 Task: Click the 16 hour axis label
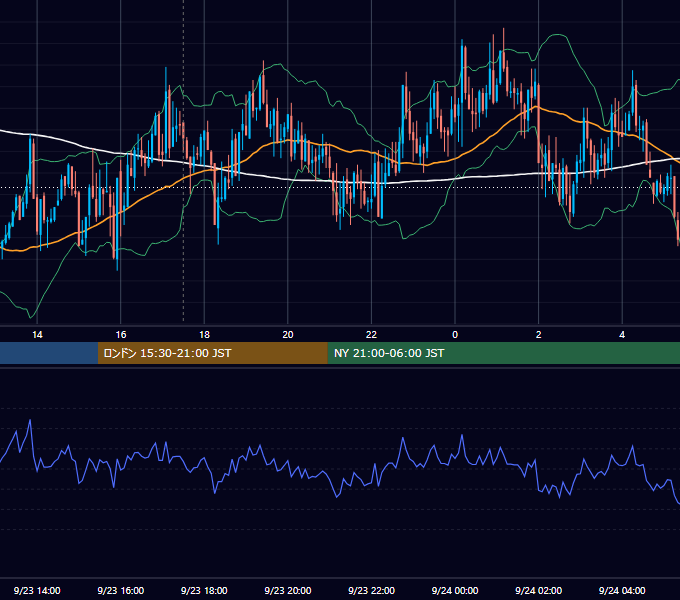point(121,335)
